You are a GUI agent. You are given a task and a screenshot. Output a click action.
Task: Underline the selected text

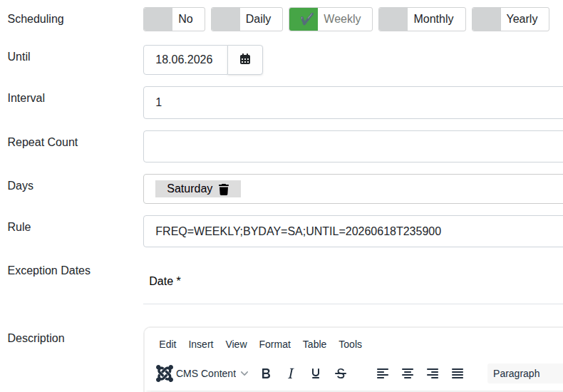(316, 373)
